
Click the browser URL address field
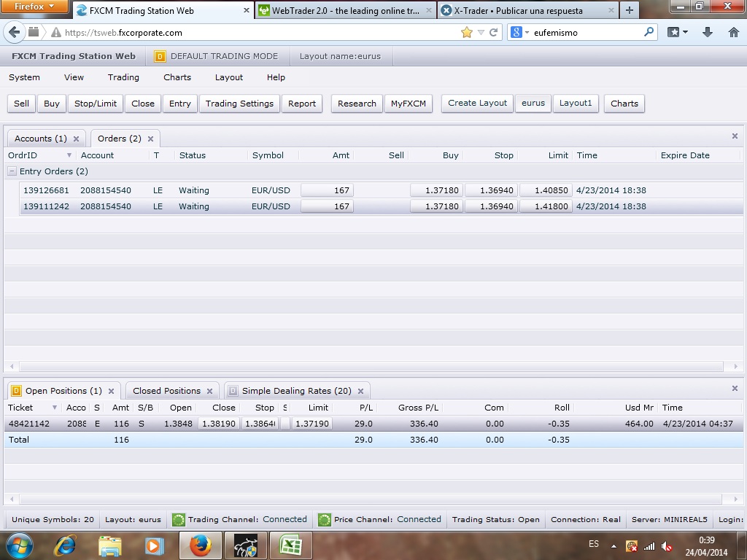click(x=261, y=32)
